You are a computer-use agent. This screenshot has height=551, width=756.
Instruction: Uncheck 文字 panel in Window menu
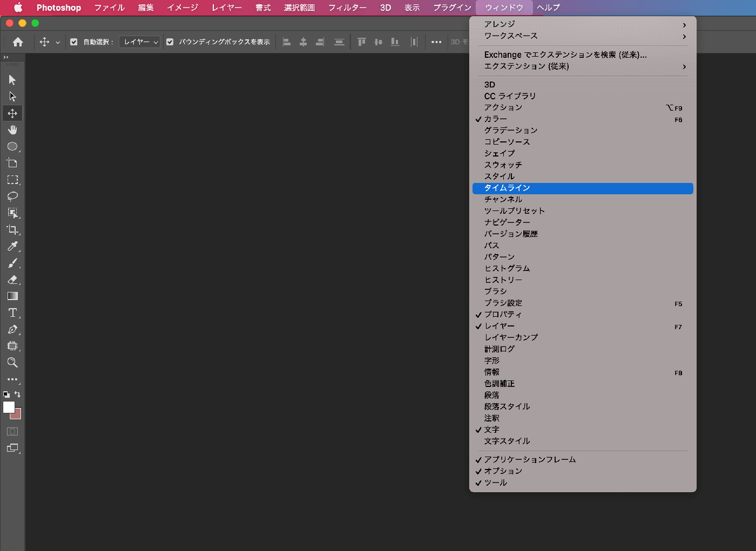[583, 430]
